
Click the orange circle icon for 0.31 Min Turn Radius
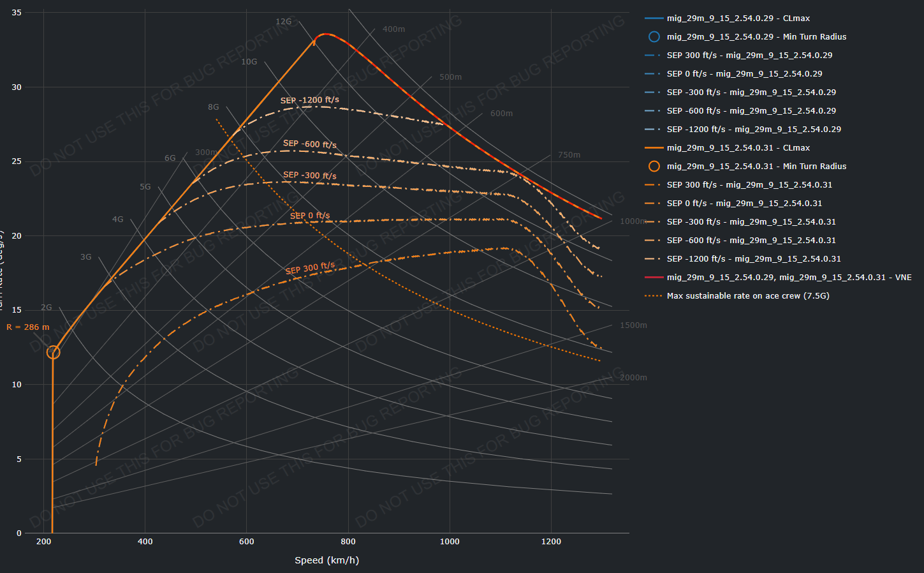(654, 167)
